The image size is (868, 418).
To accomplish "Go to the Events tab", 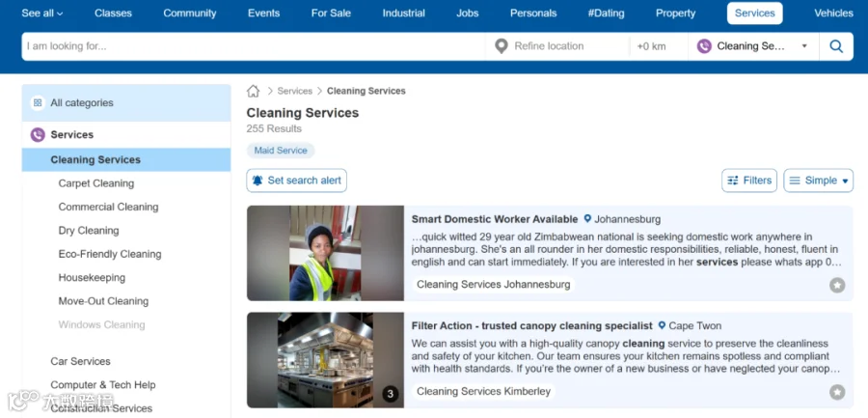I will pyautogui.click(x=263, y=14).
